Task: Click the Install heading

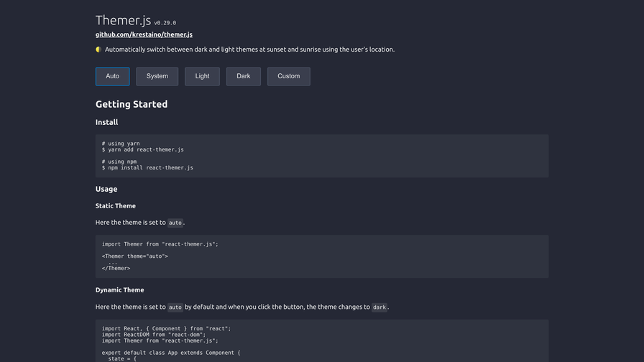Action: (106, 122)
